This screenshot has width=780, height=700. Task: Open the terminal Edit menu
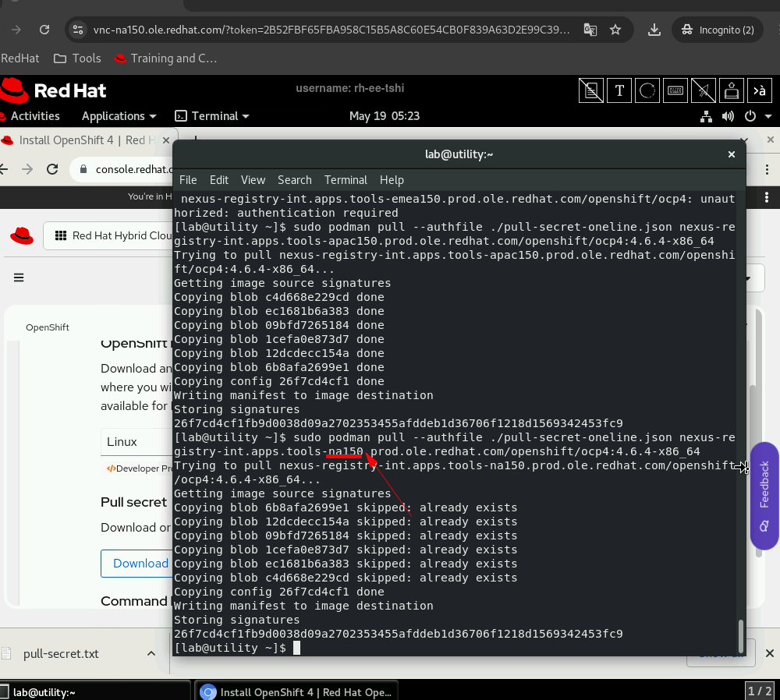point(219,180)
